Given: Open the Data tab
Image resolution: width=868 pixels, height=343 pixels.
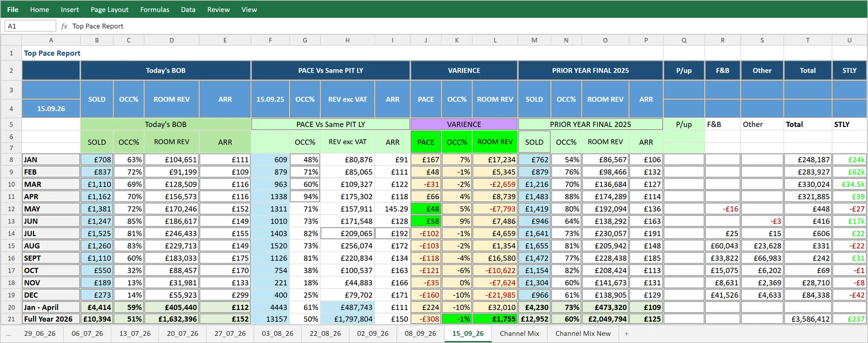Looking at the screenshot, I should [188, 9].
